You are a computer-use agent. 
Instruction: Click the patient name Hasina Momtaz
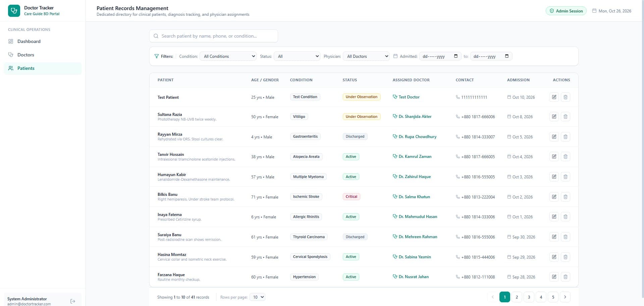tap(172, 255)
